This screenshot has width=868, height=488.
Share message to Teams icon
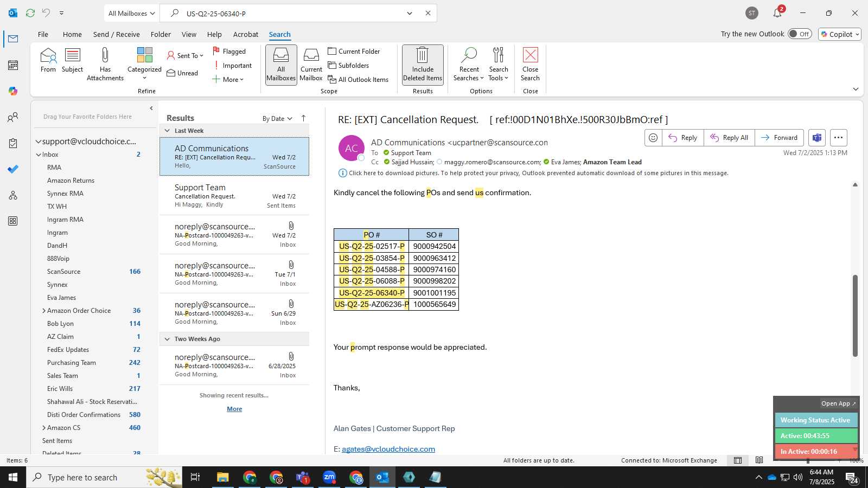817,138
